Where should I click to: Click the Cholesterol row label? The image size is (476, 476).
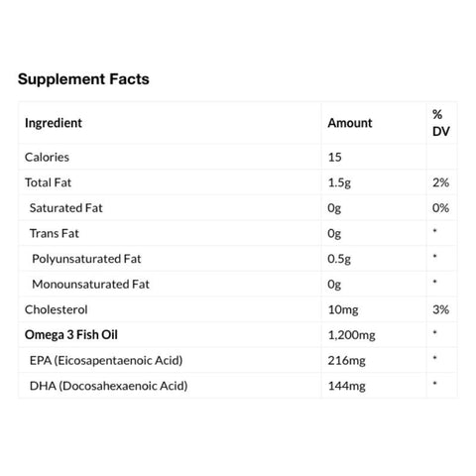pyautogui.click(x=57, y=309)
